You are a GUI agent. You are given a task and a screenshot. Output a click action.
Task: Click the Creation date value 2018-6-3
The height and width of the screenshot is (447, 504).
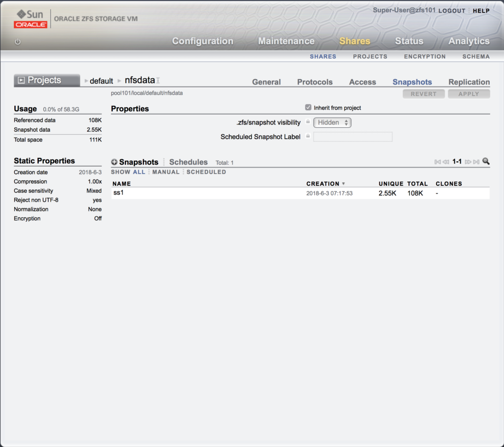click(x=90, y=173)
